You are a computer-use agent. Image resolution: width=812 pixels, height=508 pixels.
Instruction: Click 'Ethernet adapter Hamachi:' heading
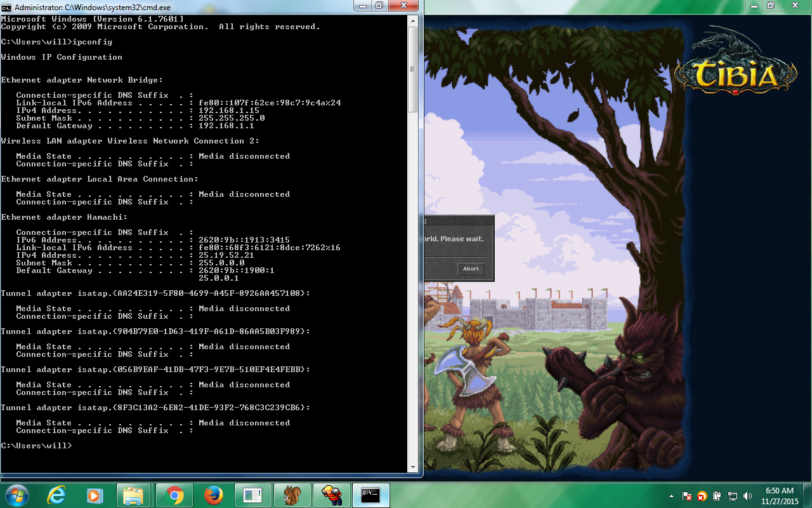65,217
